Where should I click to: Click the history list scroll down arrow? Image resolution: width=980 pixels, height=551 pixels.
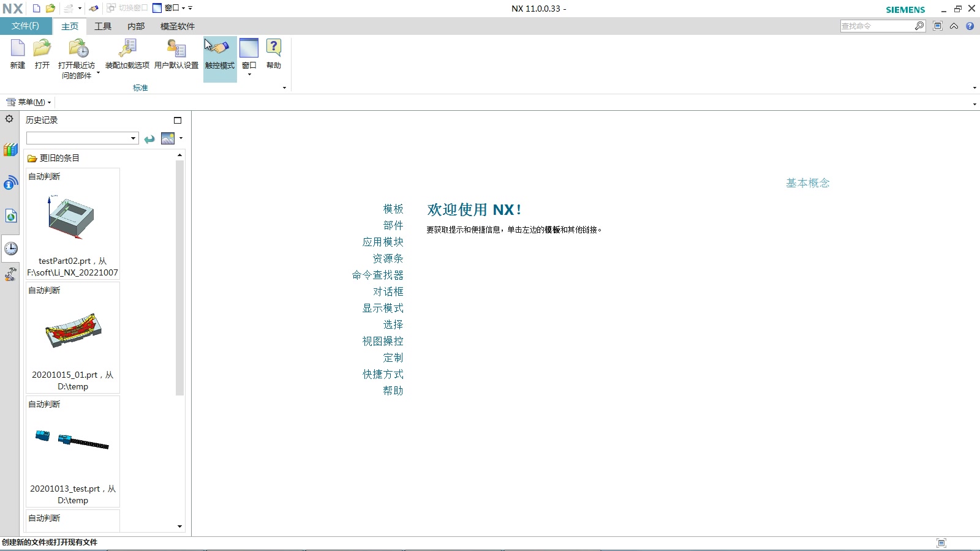click(x=179, y=527)
